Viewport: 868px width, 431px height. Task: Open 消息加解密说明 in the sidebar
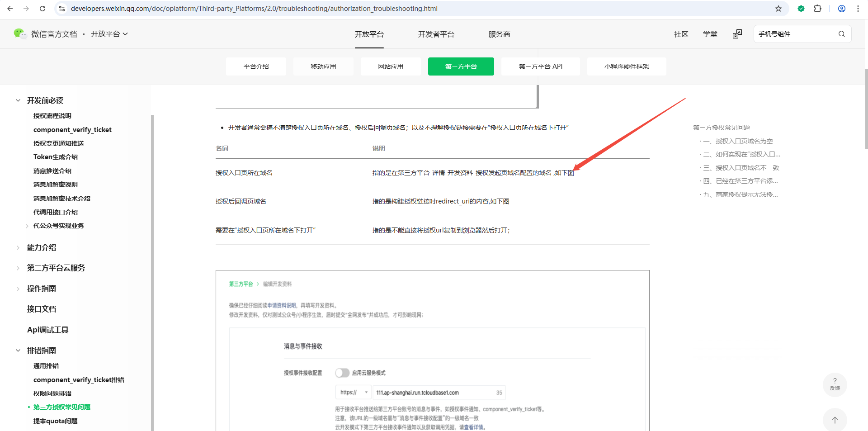point(56,185)
